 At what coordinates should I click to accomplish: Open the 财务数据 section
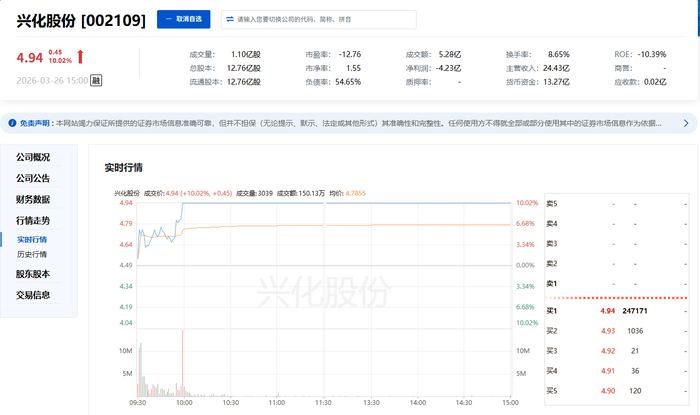point(33,199)
